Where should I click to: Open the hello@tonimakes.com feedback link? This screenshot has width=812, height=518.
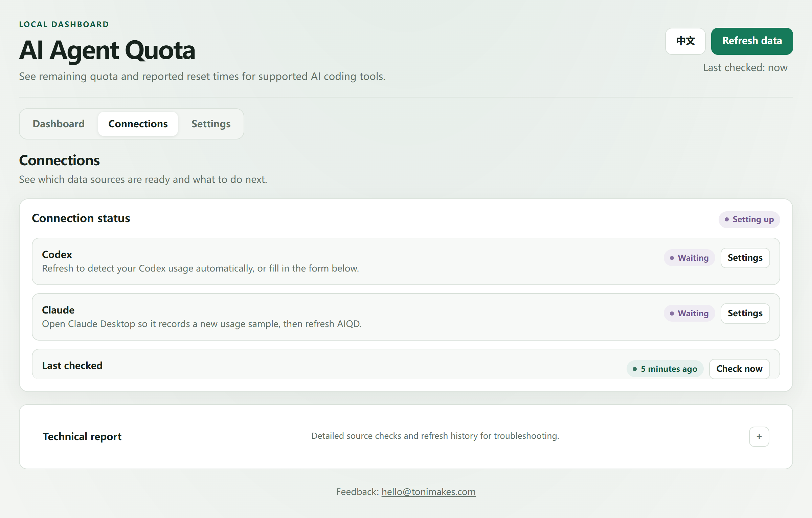pos(428,492)
